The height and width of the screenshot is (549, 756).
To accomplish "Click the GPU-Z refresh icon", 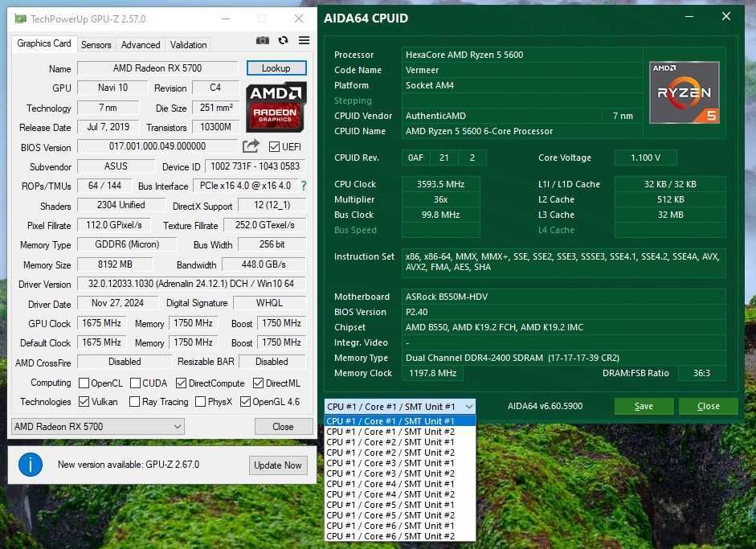I will tap(283, 40).
